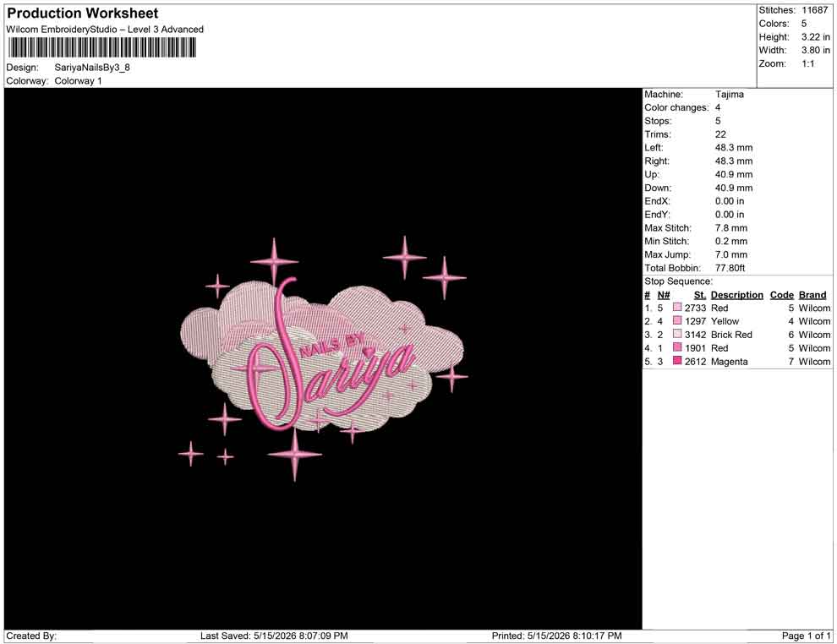Click the 'Code' column header
Image resolution: width=837 pixels, height=644 pixels.
click(x=781, y=295)
